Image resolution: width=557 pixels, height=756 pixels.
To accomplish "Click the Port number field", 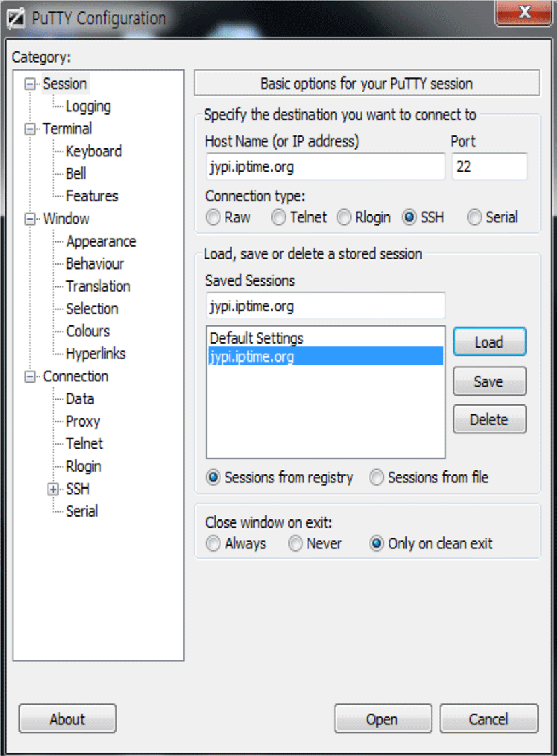I will pos(490,167).
